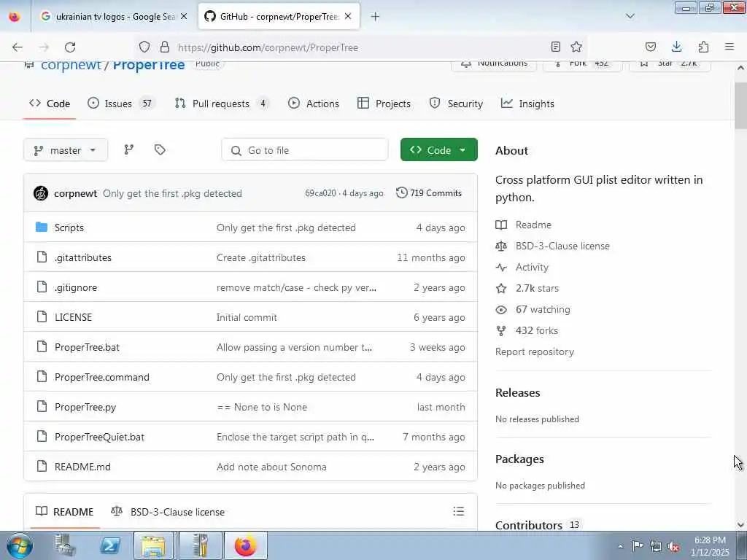Screen dimensions: 747x560
Task: Select BSD-3-Clause license tab below files
Action: (x=168, y=512)
